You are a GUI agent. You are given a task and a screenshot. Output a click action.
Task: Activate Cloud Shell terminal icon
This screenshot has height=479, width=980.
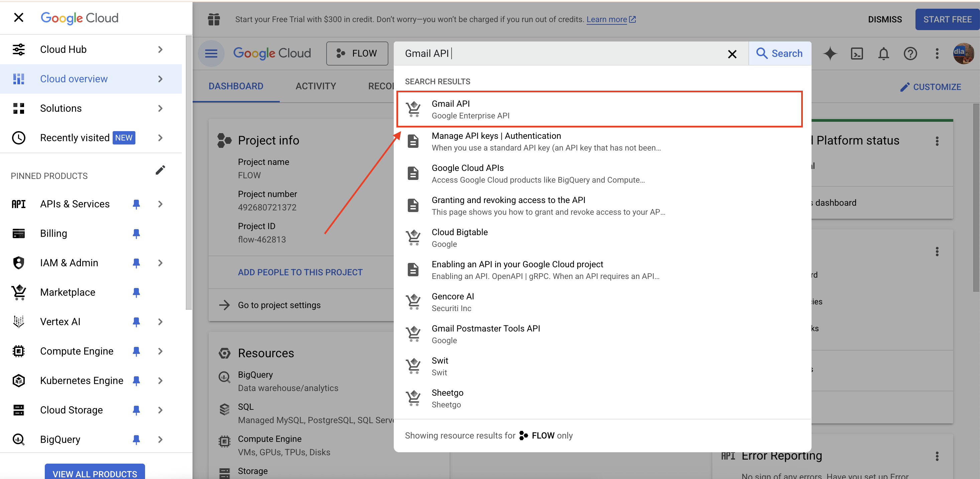click(x=856, y=54)
